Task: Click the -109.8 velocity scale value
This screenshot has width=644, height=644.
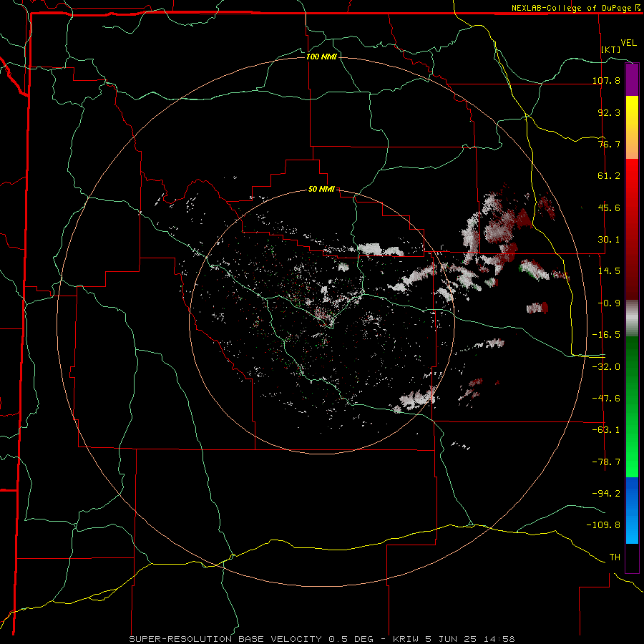Action: (x=603, y=525)
